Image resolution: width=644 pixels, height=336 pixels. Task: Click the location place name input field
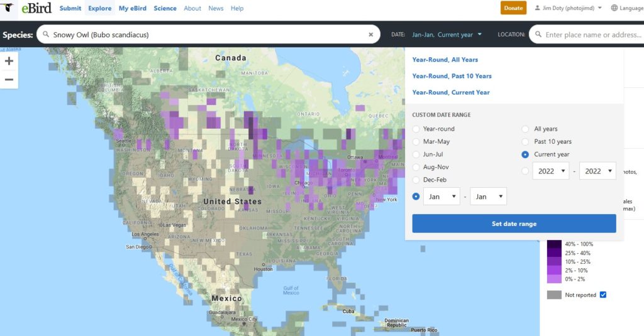tap(591, 35)
